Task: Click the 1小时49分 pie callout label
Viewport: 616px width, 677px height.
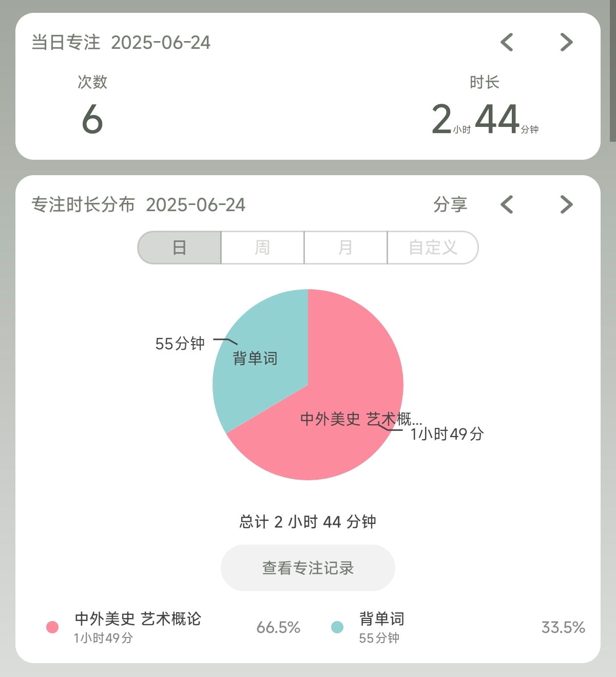Action: tap(447, 435)
